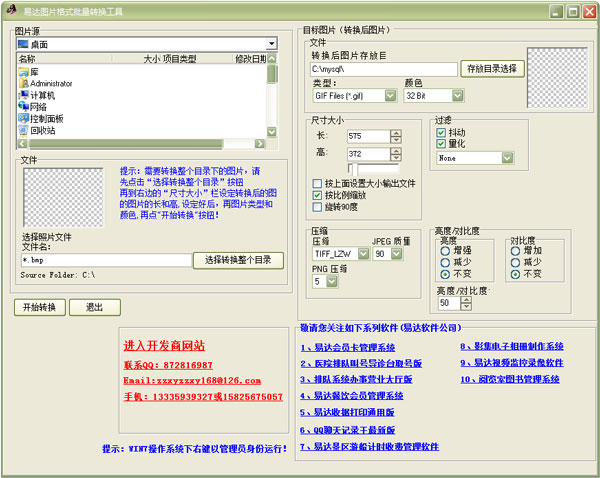Click the file list vertical scrollbar thumb

coord(272,74)
